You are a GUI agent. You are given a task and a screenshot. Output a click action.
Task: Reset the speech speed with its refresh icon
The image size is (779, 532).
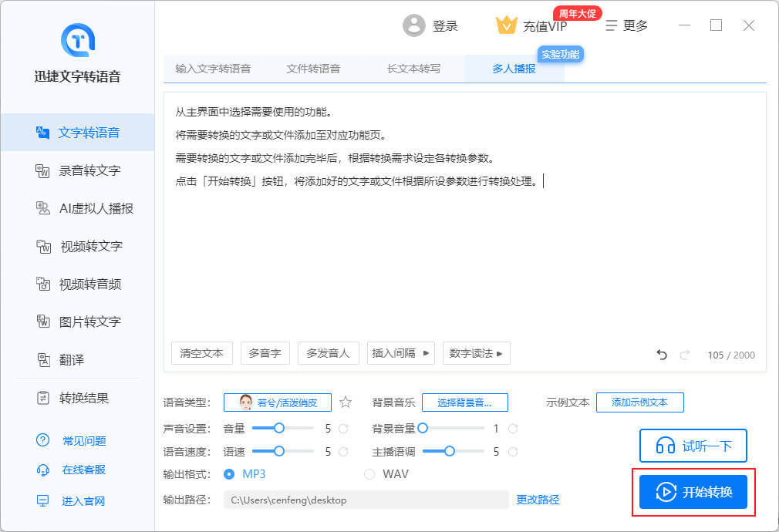(343, 452)
